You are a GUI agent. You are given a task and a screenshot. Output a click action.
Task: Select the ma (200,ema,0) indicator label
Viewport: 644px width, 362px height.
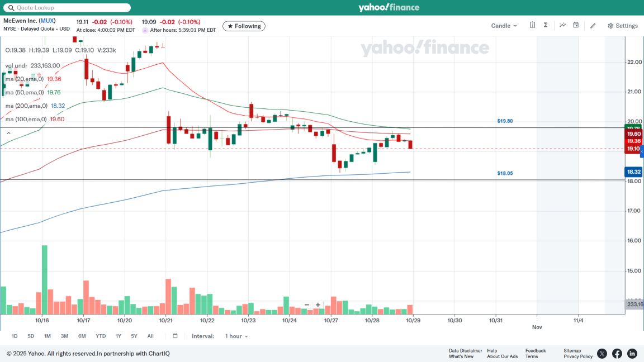click(26, 106)
